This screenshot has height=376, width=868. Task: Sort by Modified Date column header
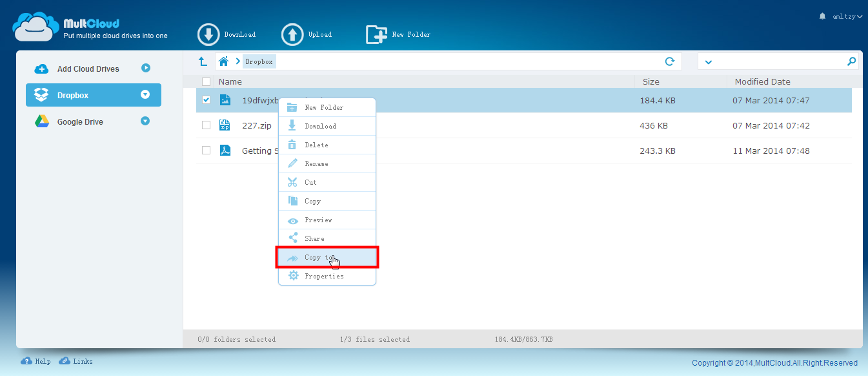pos(762,81)
